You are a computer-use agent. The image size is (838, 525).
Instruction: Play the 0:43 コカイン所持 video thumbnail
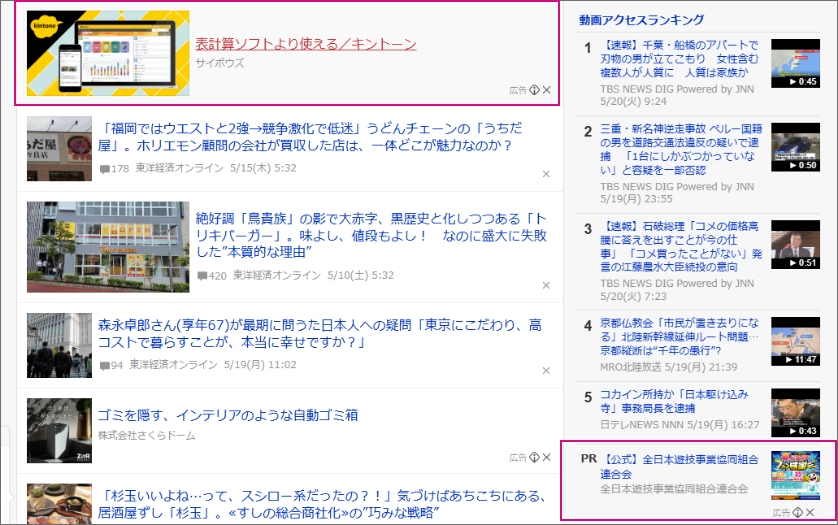[x=795, y=413]
